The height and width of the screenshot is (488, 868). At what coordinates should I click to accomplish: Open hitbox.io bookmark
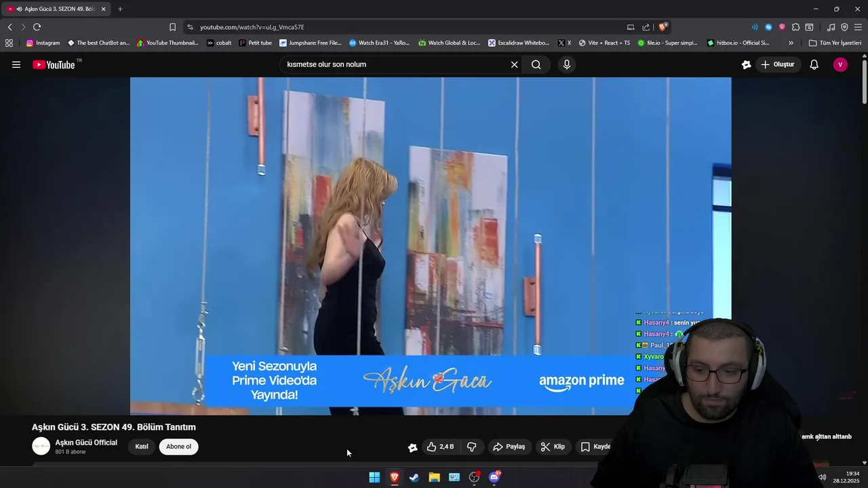738,43
